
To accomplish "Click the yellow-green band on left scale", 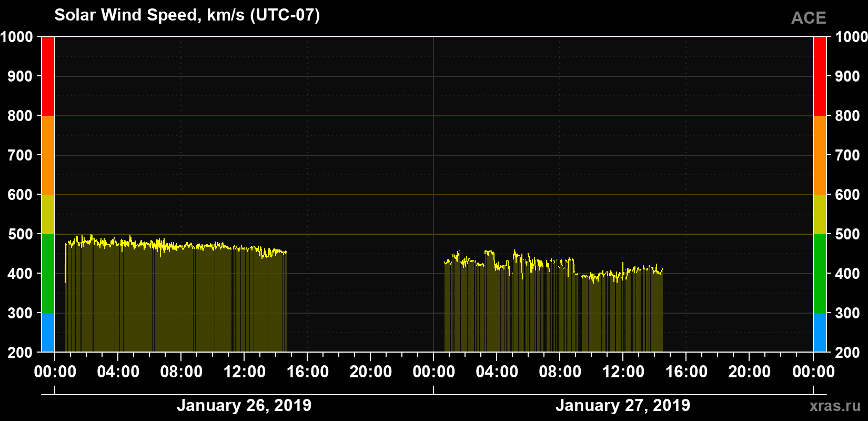I will pos(48,214).
